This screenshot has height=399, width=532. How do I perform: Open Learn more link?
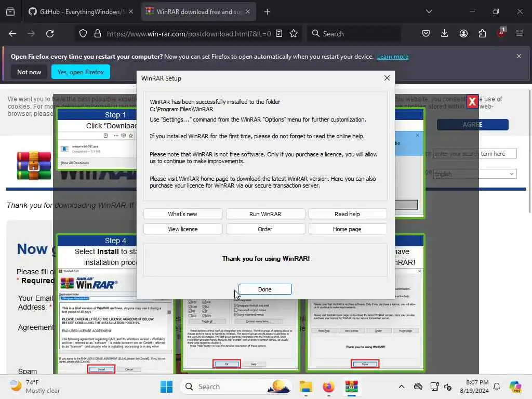click(x=393, y=57)
